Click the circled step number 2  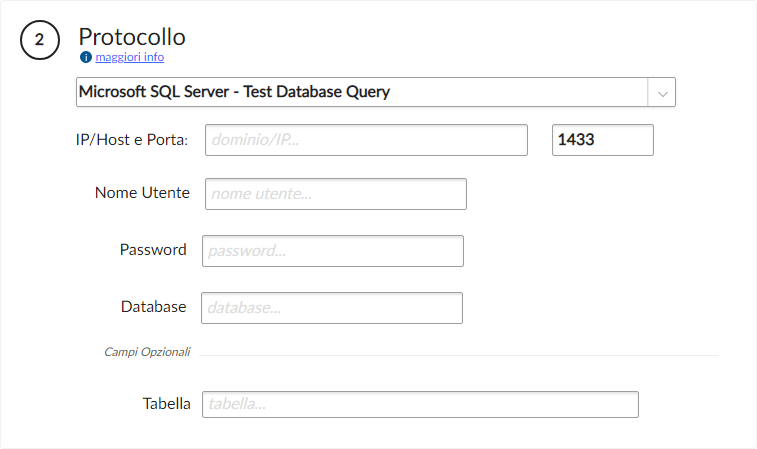[39, 40]
